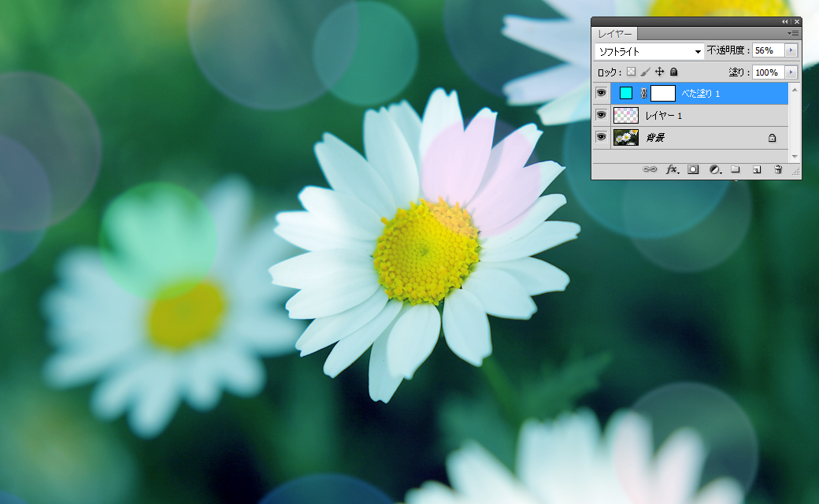Image resolution: width=819 pixels, height=504 pixels.
Task: Toggle lock transparent pixels
Action: point(631,72)
